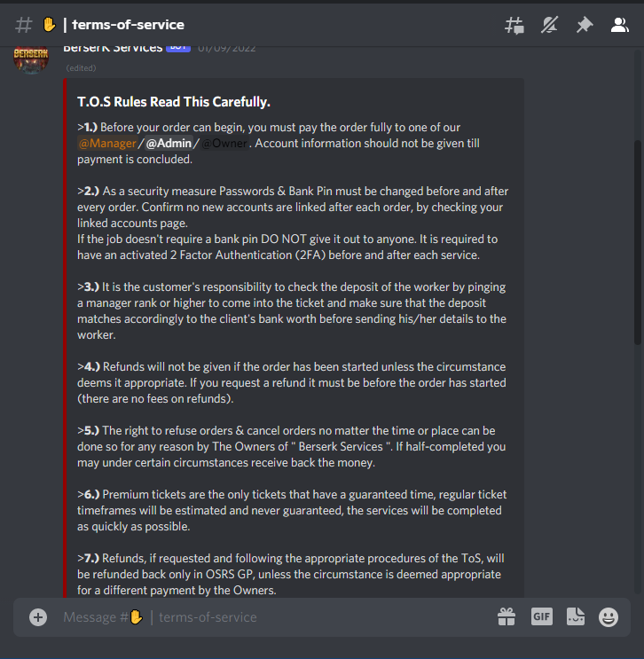
Task: Click the BOT tag badge
Action: point(178,48)
